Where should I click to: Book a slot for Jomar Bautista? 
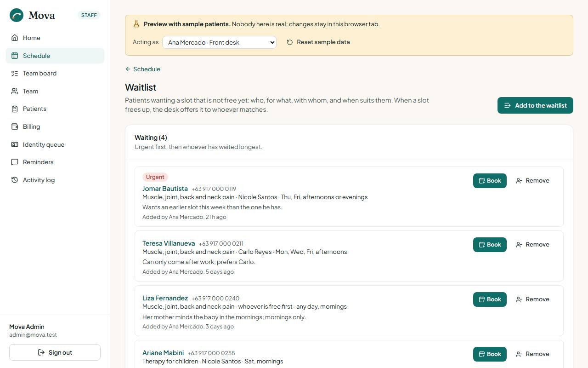(x=490, y=181)
